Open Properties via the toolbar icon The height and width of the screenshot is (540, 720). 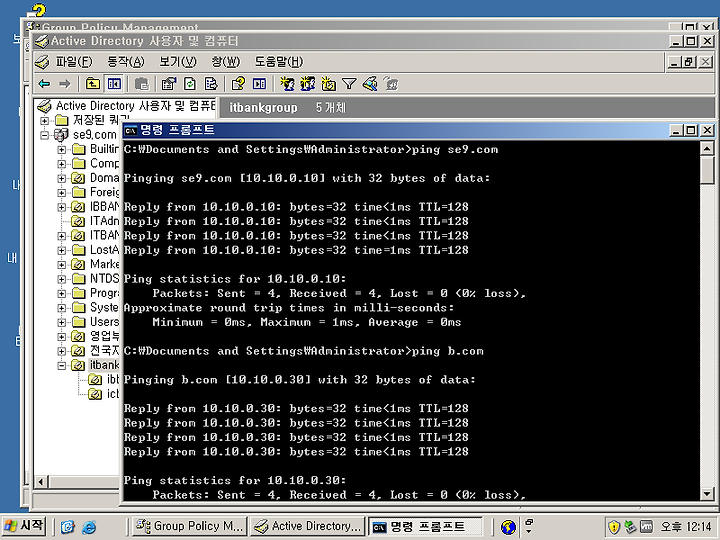(x=169, y=84)
